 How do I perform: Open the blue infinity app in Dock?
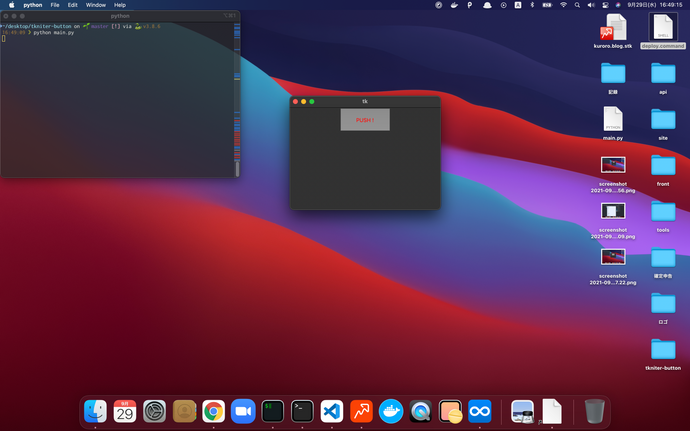tap(480, 411)
